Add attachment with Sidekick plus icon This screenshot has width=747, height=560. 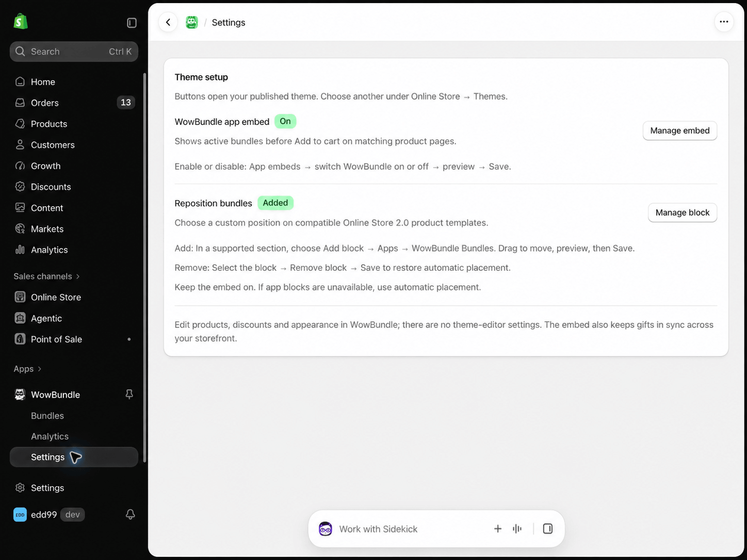coord(498,529)
